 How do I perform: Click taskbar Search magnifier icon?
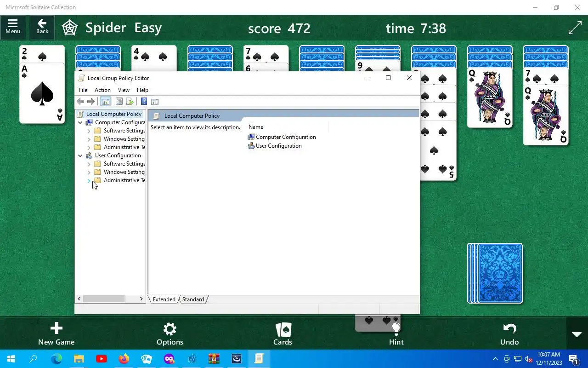[x=33, y=359]
